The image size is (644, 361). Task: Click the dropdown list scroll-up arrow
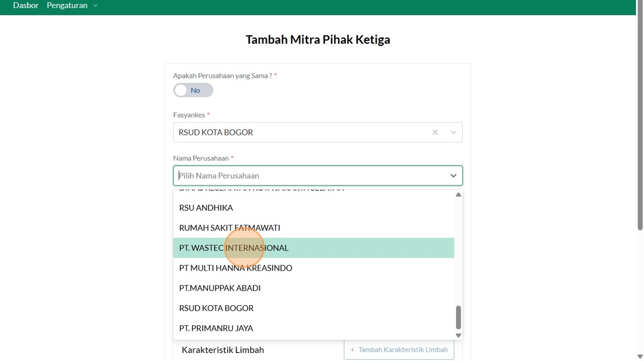click(458, 195)
